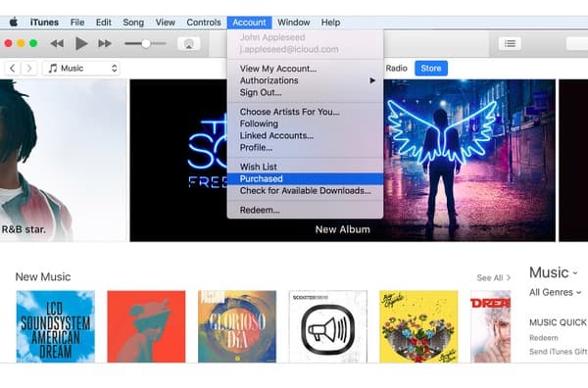Open Profile… menu item
The height and width of the screenshot is (388, 588).
(x=305, y=148)
